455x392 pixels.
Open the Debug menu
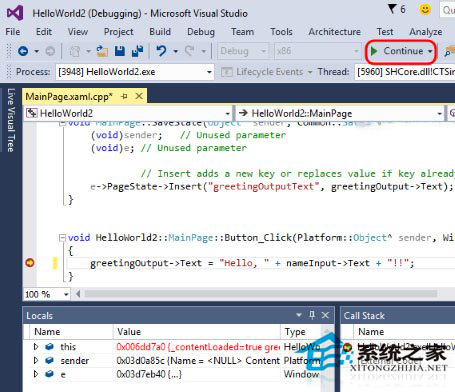[201, 32]
